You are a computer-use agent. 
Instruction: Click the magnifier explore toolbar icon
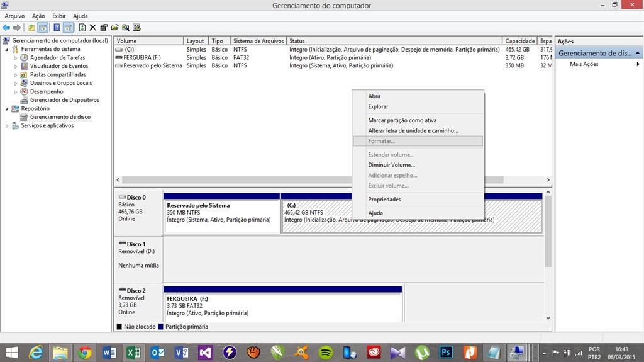126,28
